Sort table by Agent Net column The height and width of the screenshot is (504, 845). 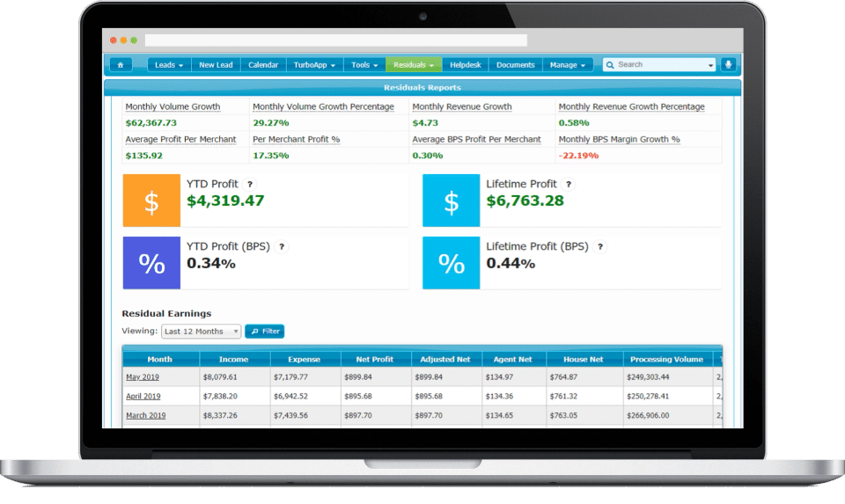pyautogui.click(x=513, y=359)
